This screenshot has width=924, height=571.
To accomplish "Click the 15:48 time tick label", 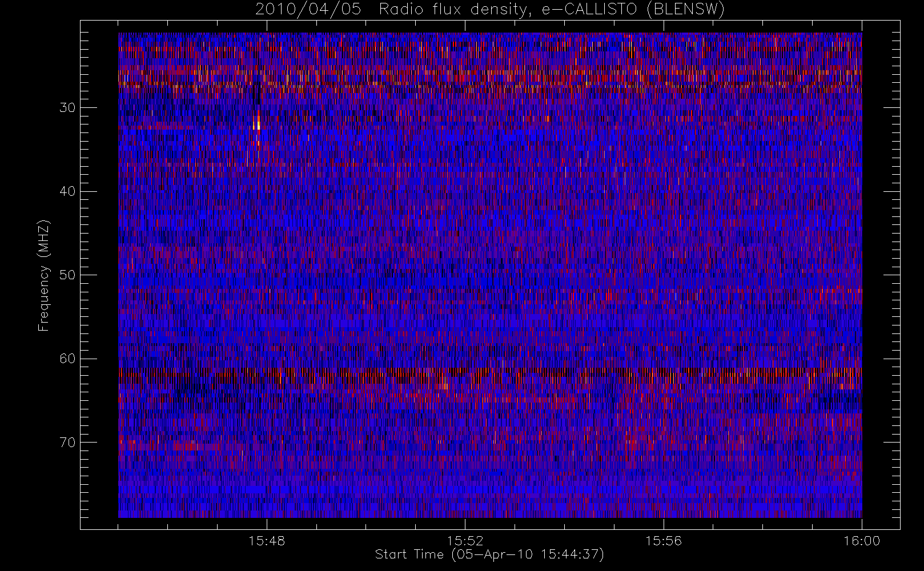I will tap(267, 541).
